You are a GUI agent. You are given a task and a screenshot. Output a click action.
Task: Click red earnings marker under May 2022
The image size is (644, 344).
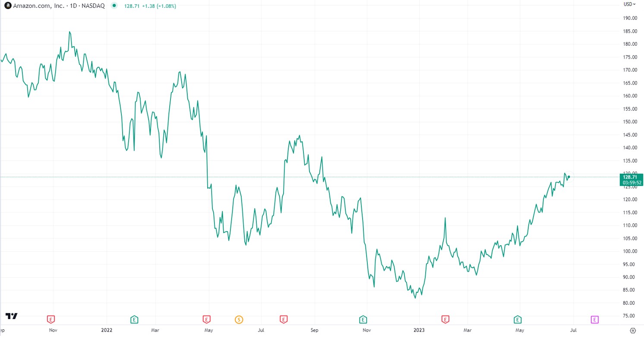[x=206, y=319]
